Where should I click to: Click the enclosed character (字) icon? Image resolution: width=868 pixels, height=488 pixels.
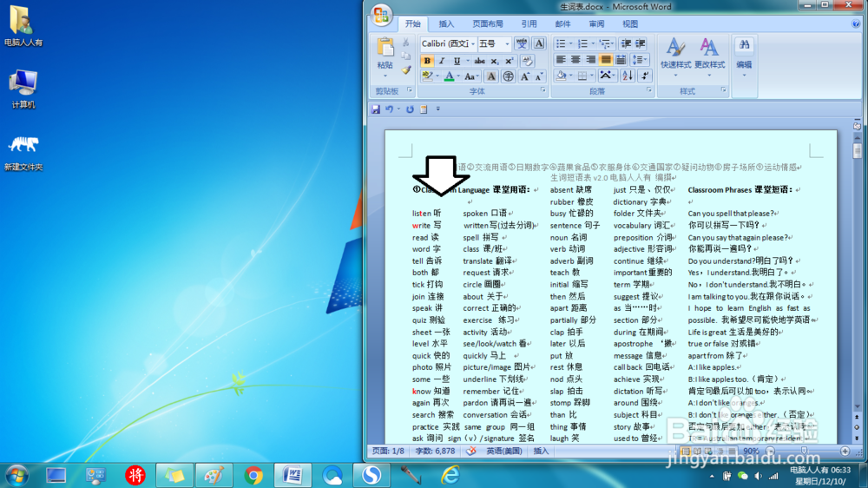point(508,76)
